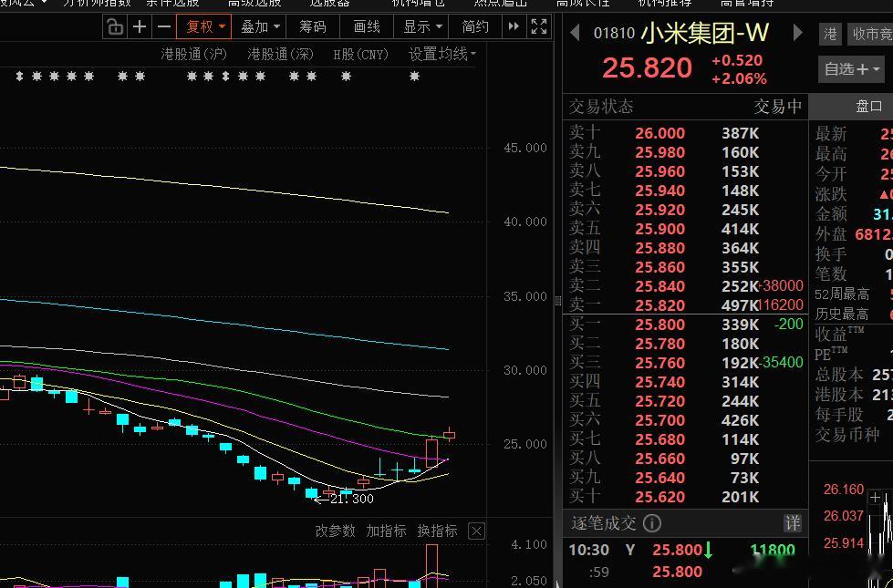Click the 52周最高 label
The width and height of the screenshot is (893, 588).
pos(842,294)
